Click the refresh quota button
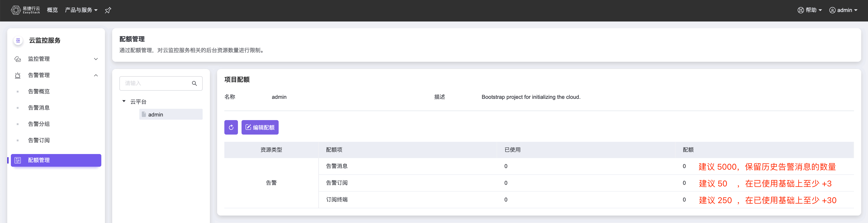 click(231, 127)
